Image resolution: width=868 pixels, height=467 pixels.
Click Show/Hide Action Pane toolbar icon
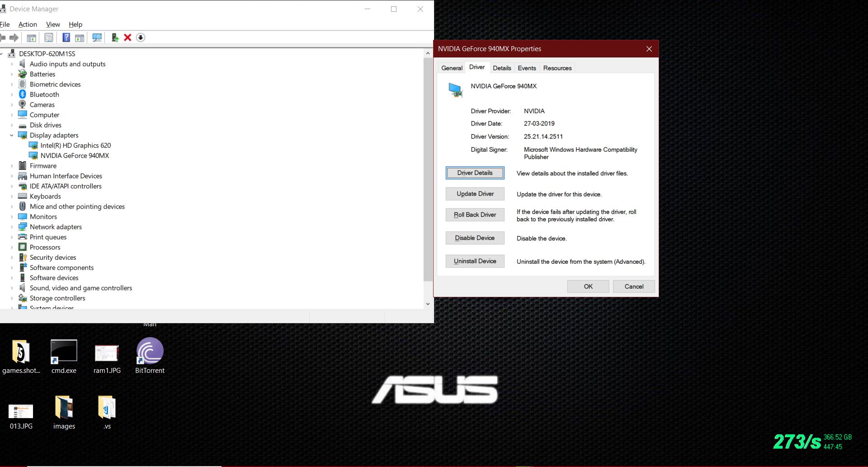(80, 38)
